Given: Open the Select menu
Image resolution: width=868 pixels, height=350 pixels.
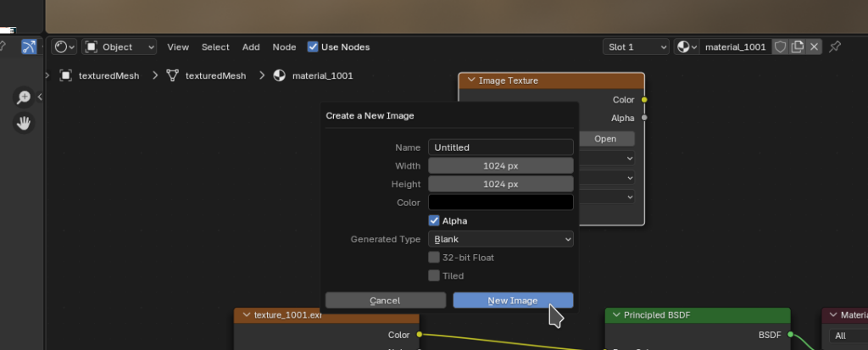Looking at the screenshot, I should (215, 47).
